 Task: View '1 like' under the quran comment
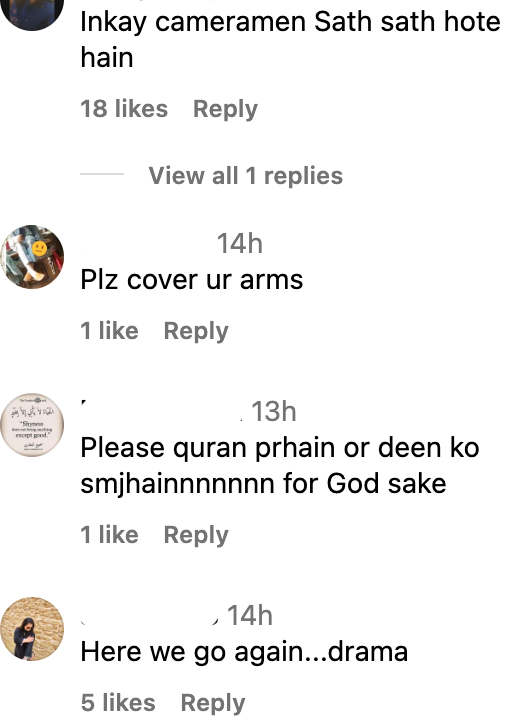point(110,535)
